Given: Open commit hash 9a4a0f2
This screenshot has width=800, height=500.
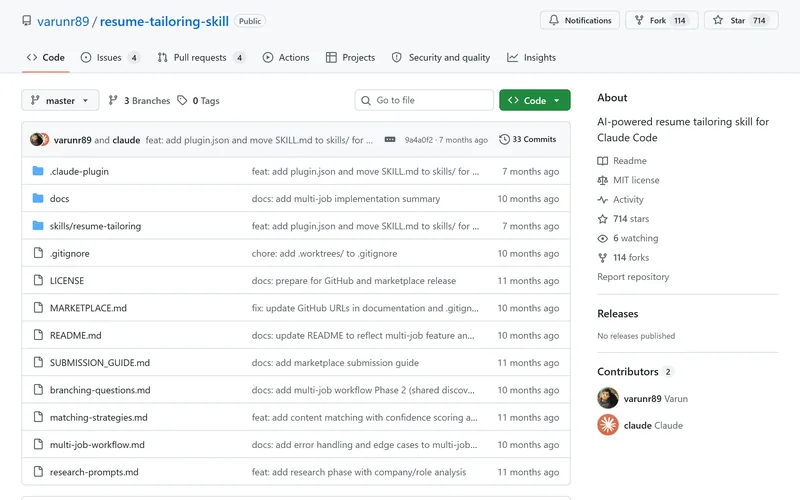Looking at the screenshot, I should (x=418, y=140).
